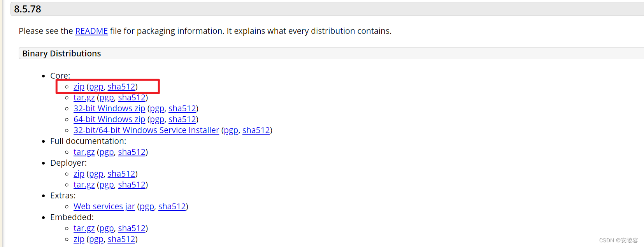Viewport: 644px width, 247px height.
Task: Click the 64-bit Windows zip link
Action: pos(109,119)
